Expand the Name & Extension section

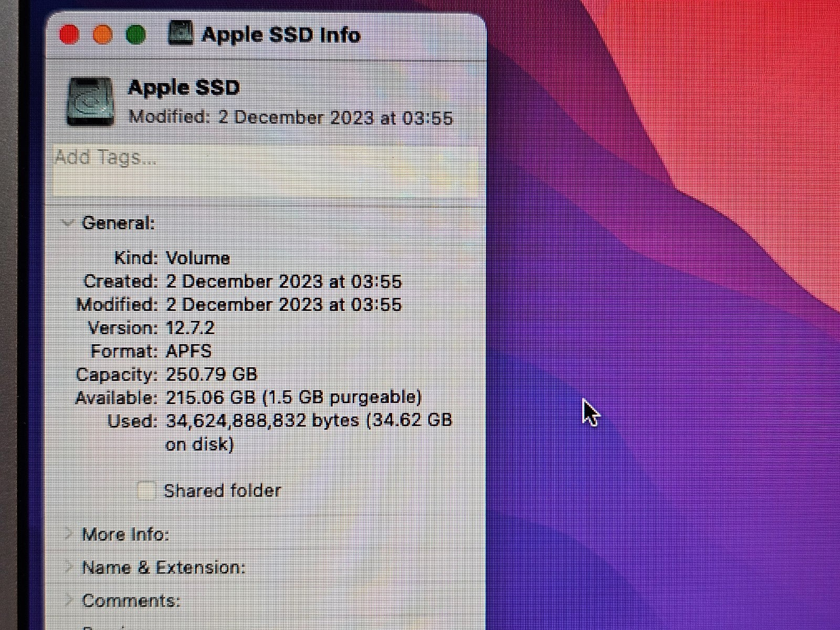[x=68, y=568]
